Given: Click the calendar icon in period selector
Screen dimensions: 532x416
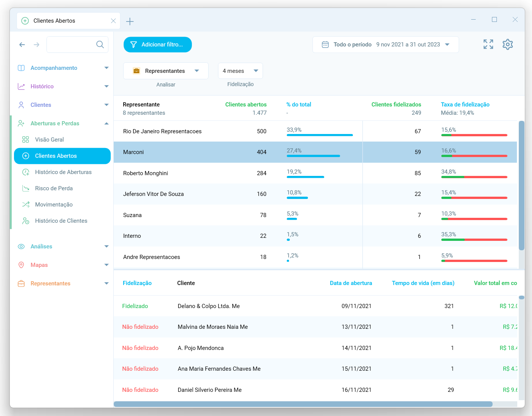Looking at the screenshot, I should tap(325, 45).
